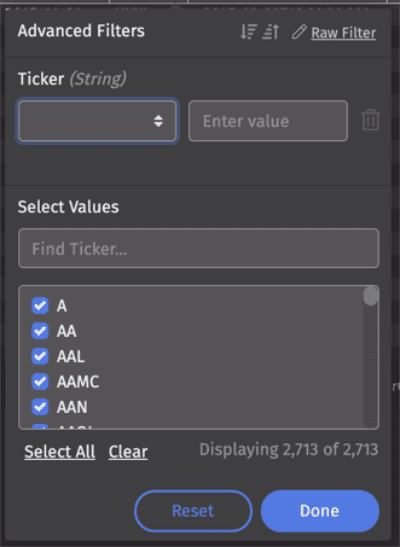The width and height of the screenshot is (400, 547).
Task: Click the pencil icon beside Raw Filter
Action: pyautogui.click(x=299, y=32)
